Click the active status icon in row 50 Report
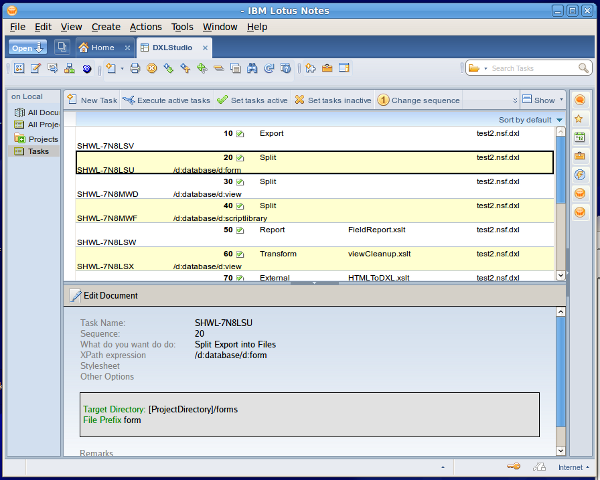Screen dimensions: 600x480 (240, 230)
